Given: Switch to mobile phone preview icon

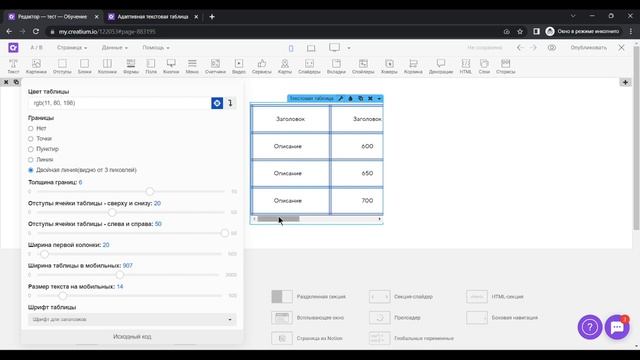Looking at the screenshot, I should point(291,48).
